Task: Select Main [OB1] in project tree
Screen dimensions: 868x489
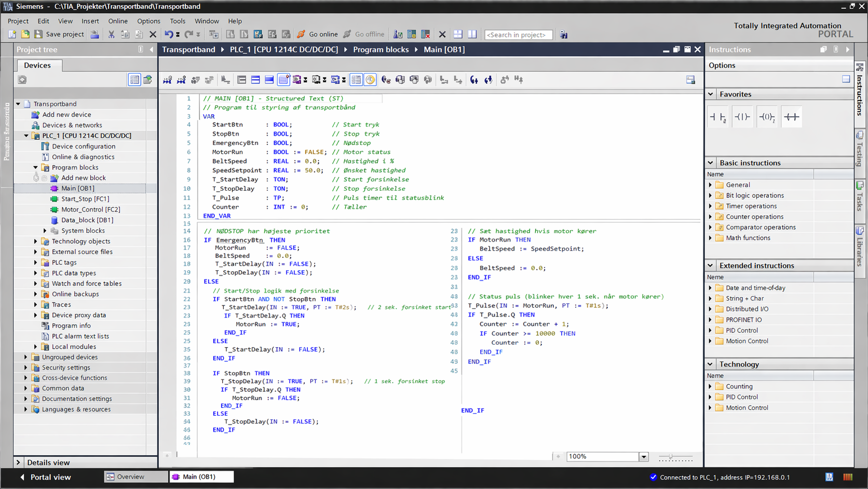Action: [x=78, y=188]
